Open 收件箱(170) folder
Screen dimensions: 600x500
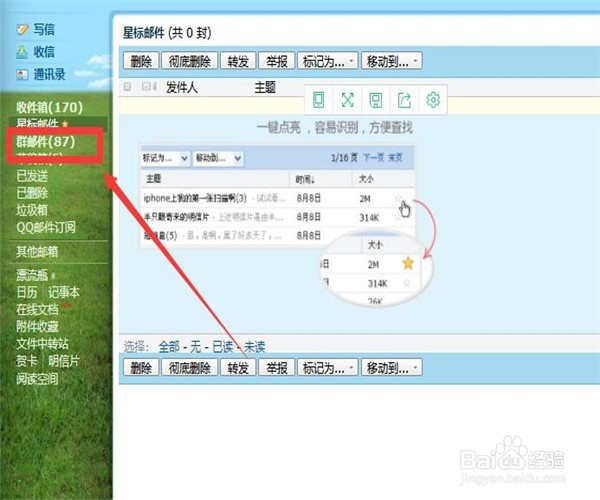[x=49, y=107]
